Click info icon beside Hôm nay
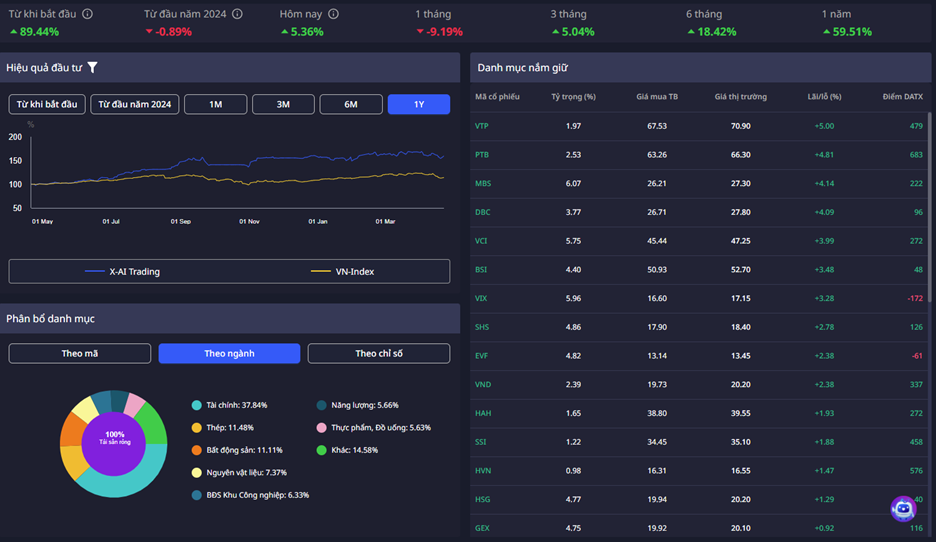The height and width of the screenshot is (542, 936). click(333, 14)
